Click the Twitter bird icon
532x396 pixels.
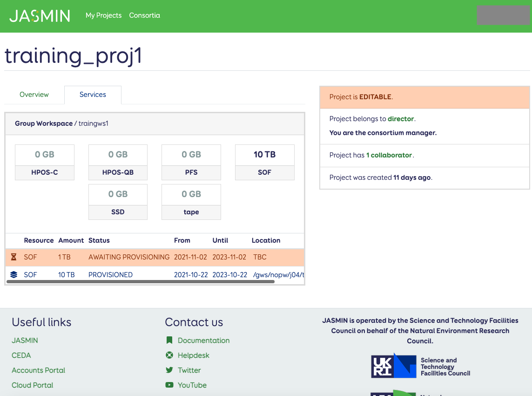coord(169,370)
